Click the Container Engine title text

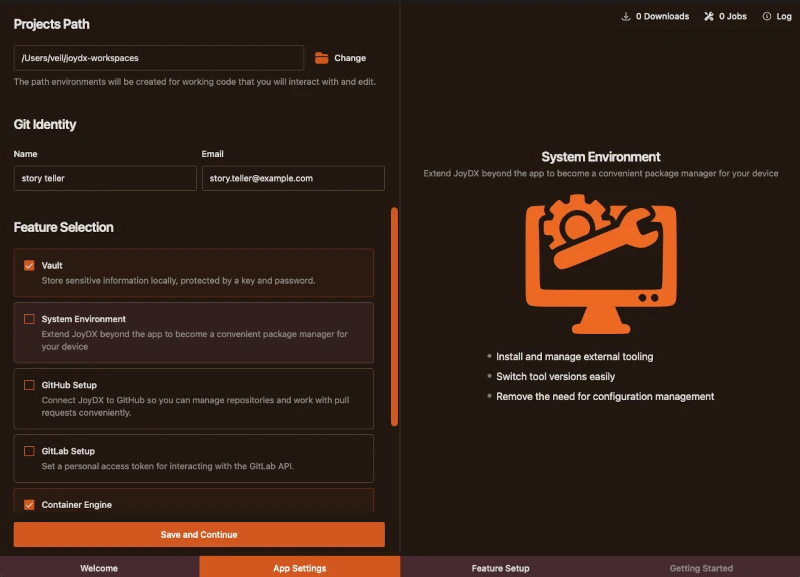pyautogui.click(x=77, y=505)
